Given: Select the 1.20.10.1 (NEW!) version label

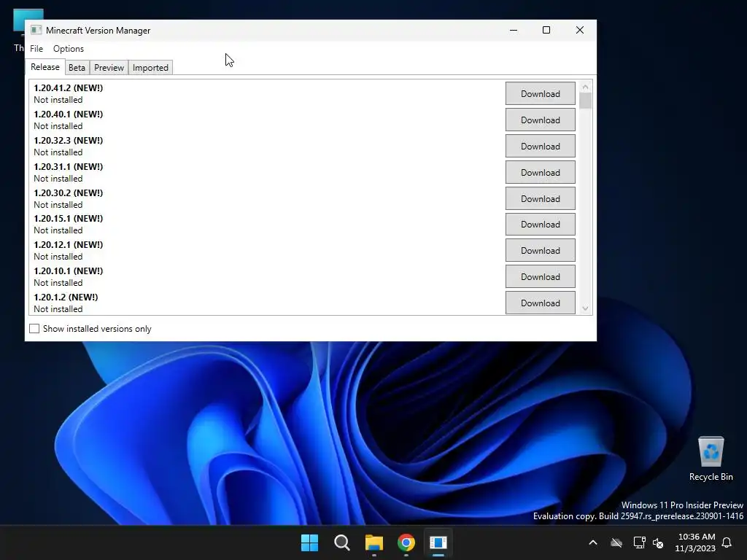Looking at the screenshot, I should click(x=68, y=271).
